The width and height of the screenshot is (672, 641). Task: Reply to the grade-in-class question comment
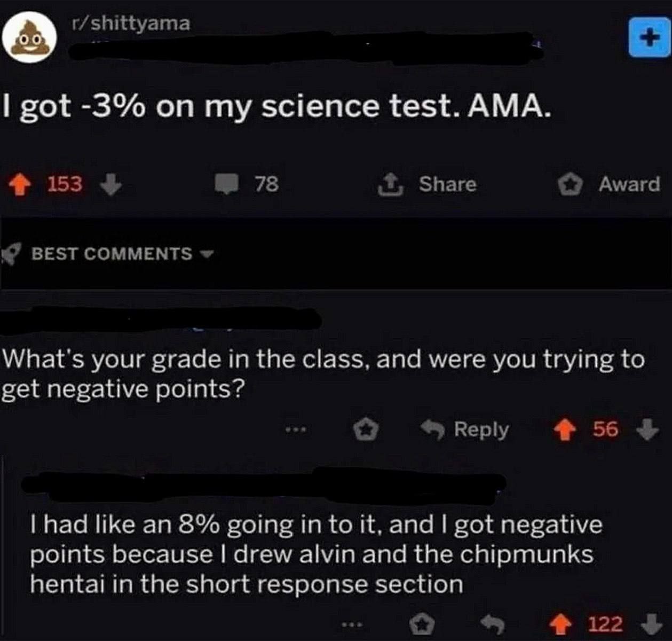[465, 429]
